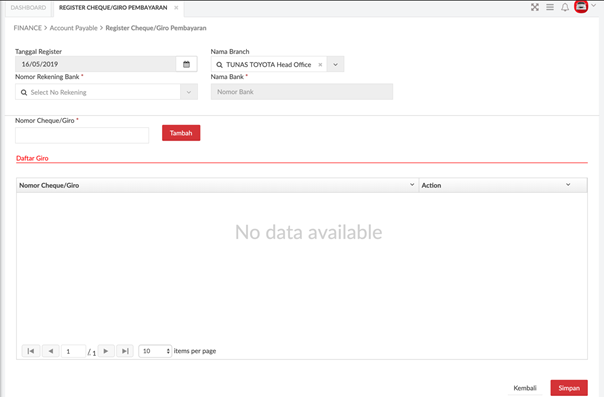Open Nomor Cheque/Giro column menu
Viewport: 604px width, 397px height.
pos(412,185)
